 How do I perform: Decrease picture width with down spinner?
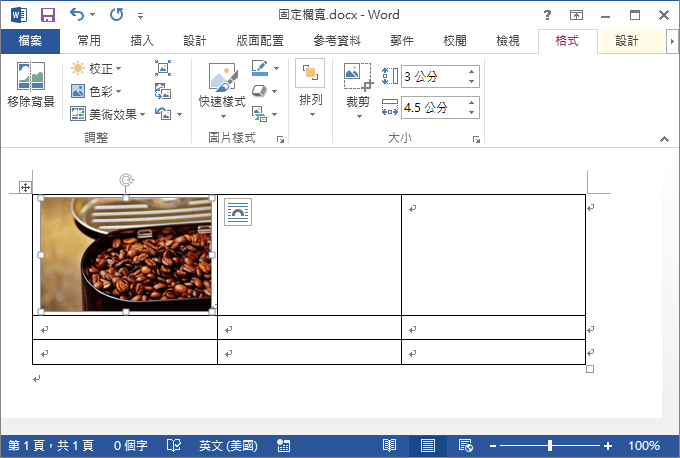click(x=472, y=113)
